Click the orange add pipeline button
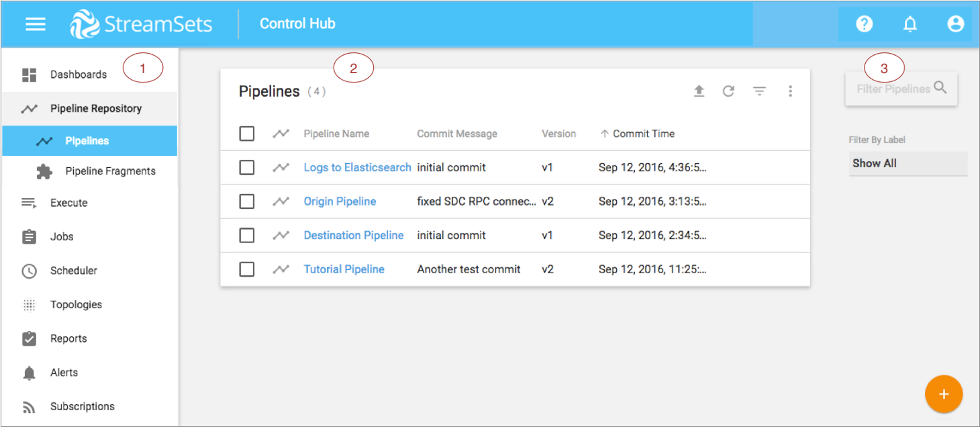Image resolution: width=980 pixels, height=427 pixels. [943, 394]
